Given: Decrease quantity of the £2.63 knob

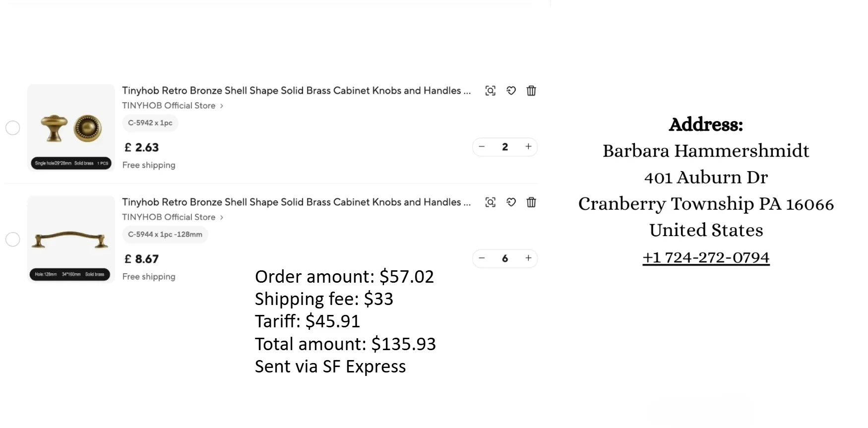Looking at the screenshot, I should (x=482, y=147).
